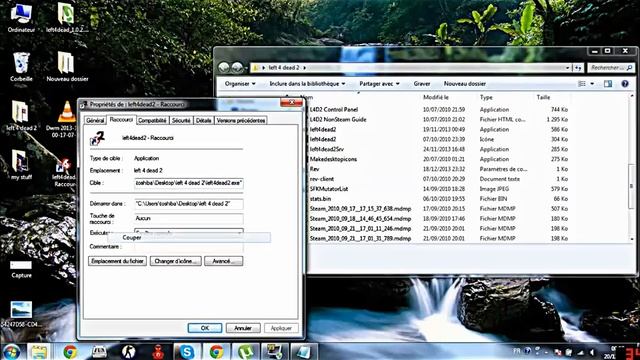Click the left 4 dead 2 breadcrumb
The width and height of the screenshot is (640, 360).
point(284,68)
